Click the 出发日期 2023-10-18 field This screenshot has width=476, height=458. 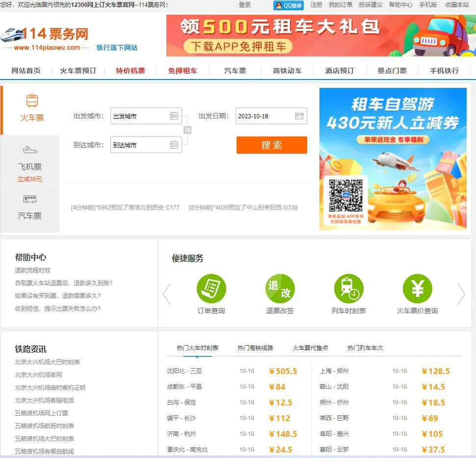pos(271,116)
